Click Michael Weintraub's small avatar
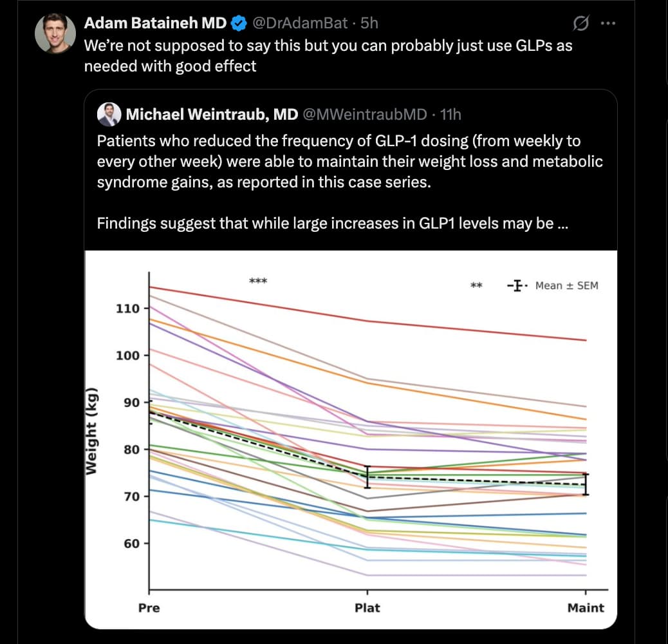The width and height of the screenshot is (668, 644). (109, 115)
